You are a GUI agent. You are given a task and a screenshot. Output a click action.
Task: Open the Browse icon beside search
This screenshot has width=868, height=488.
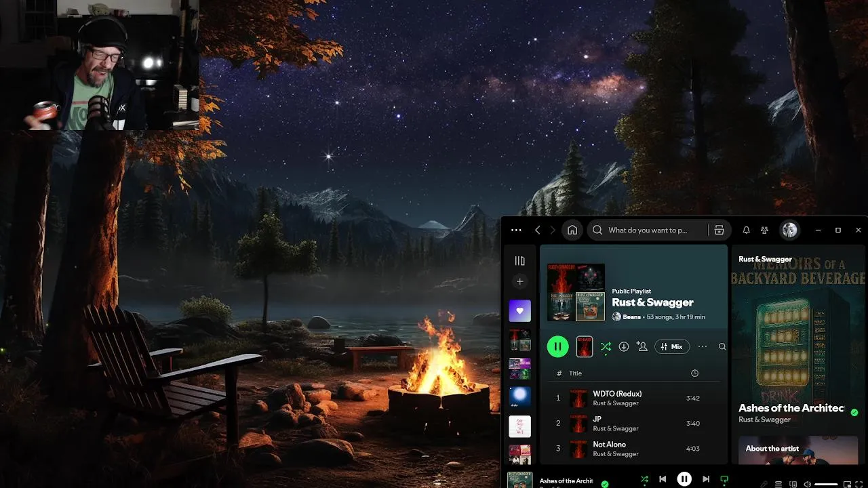coord(719,230)
